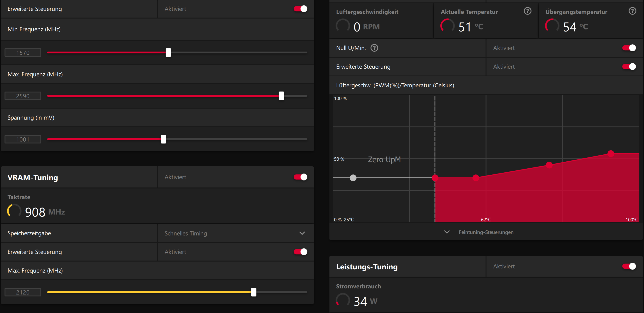The height and width of the screenshot is (313, 644).
Task: Click the Speicherzeitgabe dropdown arrow
Action: [x=302, y=233]
